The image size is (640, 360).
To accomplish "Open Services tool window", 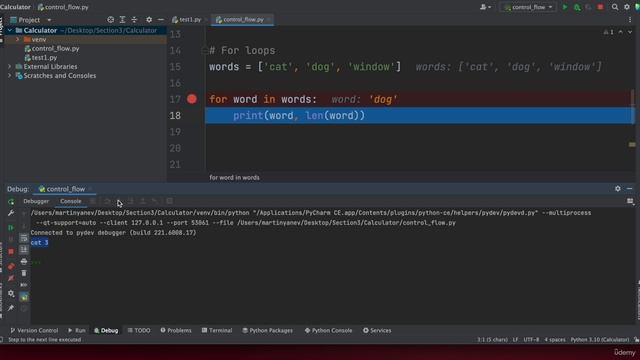I will [x=377, y=330].
